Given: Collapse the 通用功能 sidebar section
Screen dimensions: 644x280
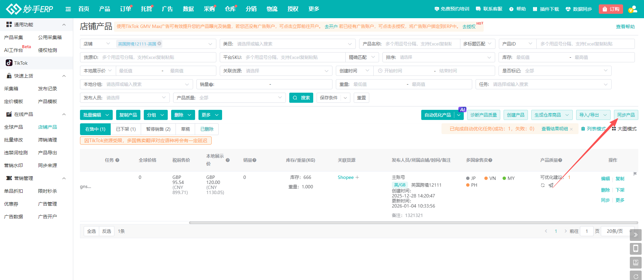Looking at the screenshot, I should click(x=64, y=25).
